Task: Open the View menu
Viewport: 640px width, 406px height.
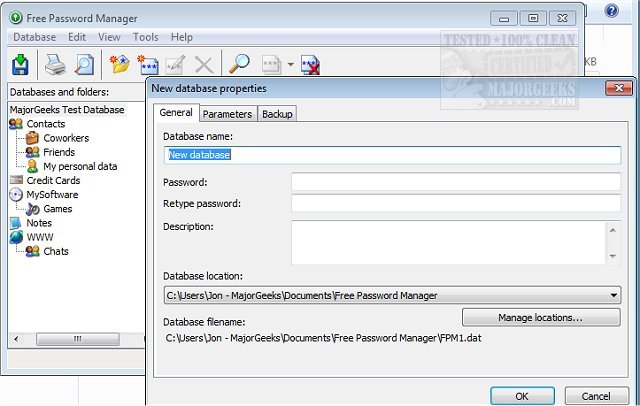Action: (x=109, y=37)
